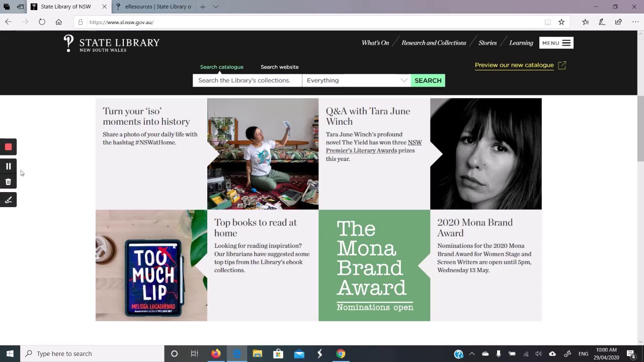Set the current tabs aside
Viewport: 644px width, 362px height.
tap(20, 7)
